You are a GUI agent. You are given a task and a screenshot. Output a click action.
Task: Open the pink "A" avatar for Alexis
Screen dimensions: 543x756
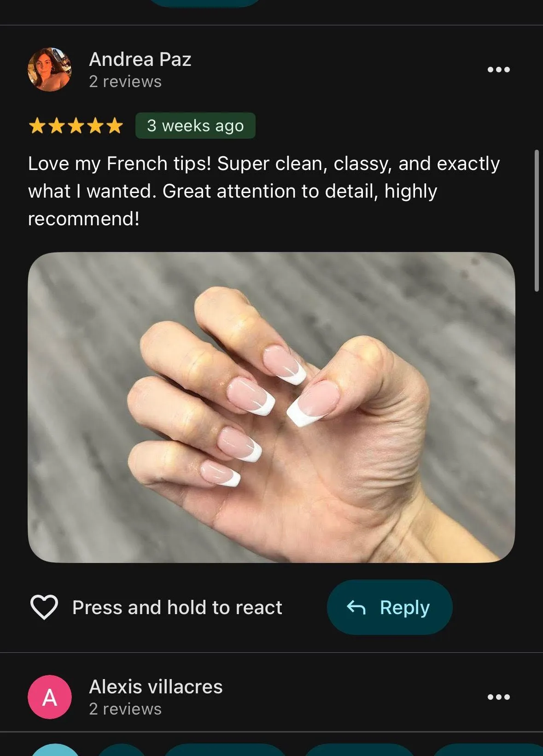click(x=50, y=697)
